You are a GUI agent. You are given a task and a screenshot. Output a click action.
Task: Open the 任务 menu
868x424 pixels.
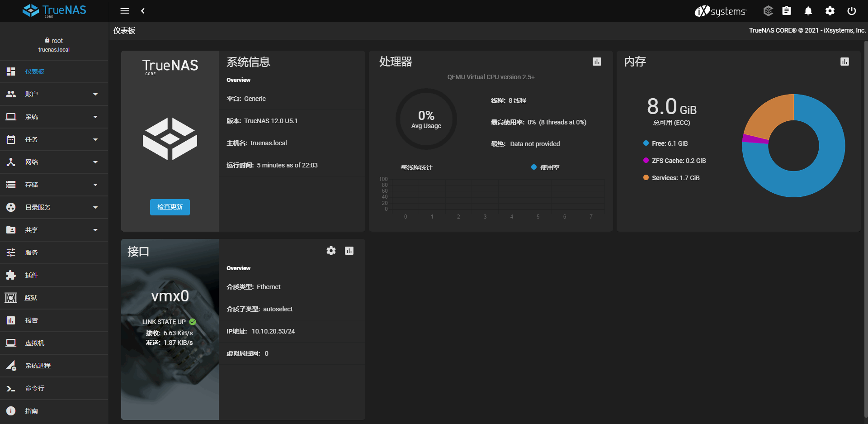click(54, 139)
